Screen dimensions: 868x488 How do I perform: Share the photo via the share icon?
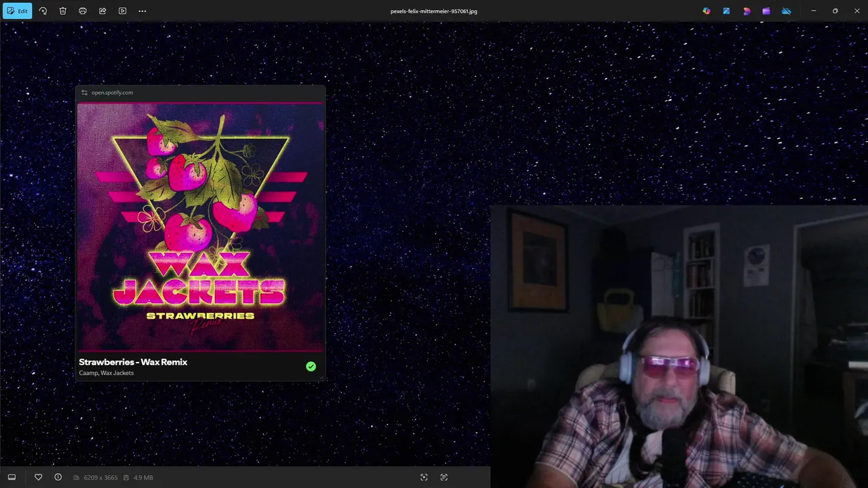[102, 11]
